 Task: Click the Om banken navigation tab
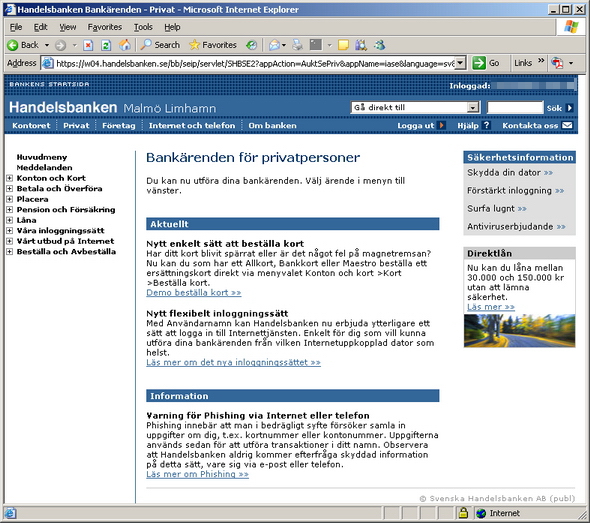point(272,126)
